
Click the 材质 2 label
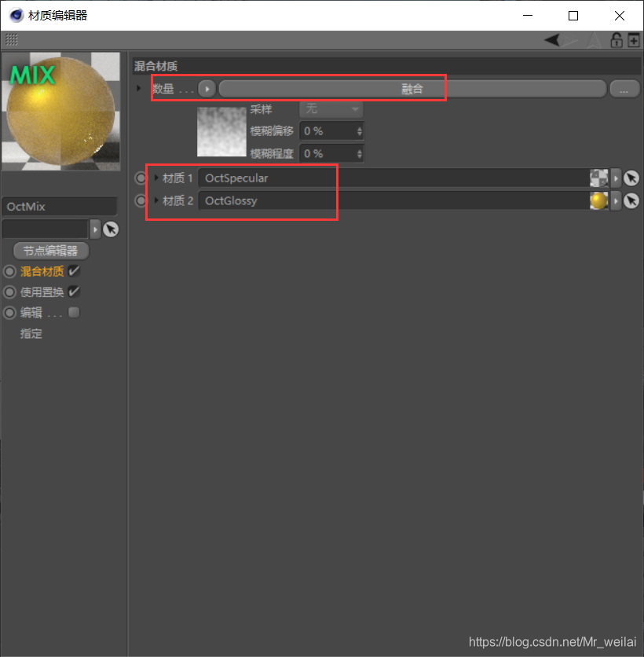(x=177, y=200)
